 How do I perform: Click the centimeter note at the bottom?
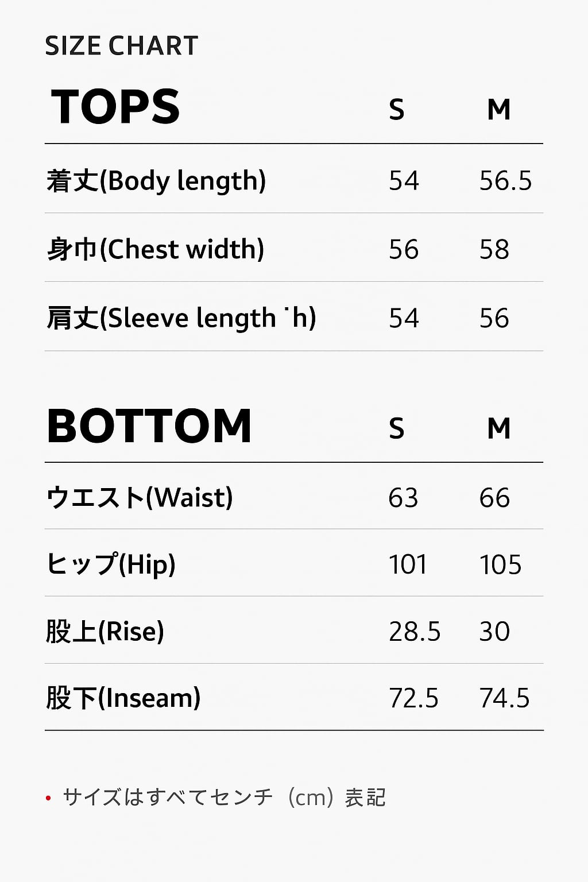point(224,798)
